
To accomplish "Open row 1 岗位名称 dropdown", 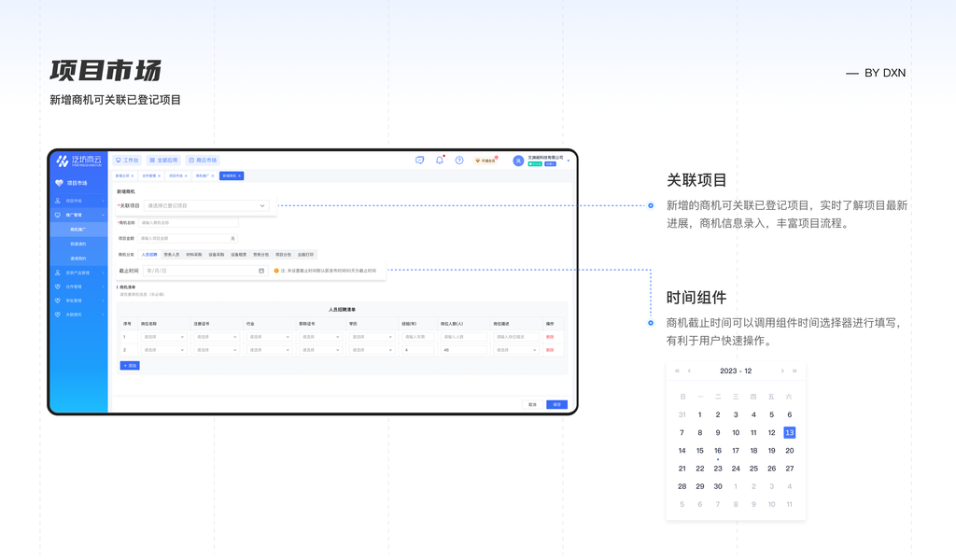I will (x=163, y=337).
